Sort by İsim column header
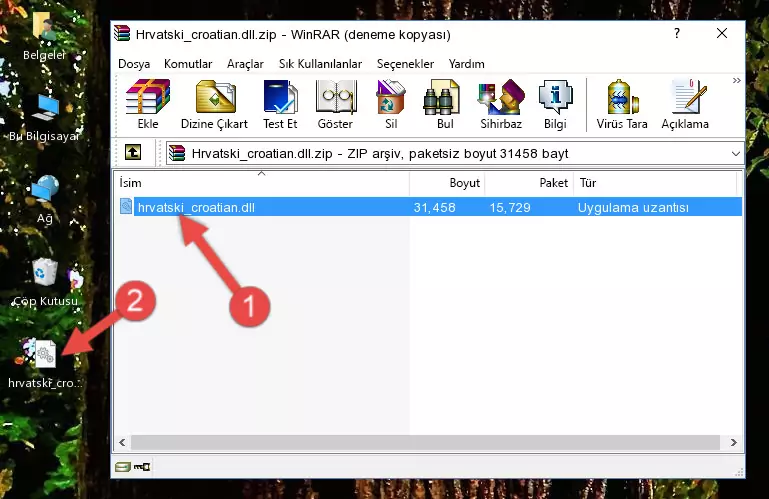The height and width of the screenshot is (499, 769). click(262, 183)
